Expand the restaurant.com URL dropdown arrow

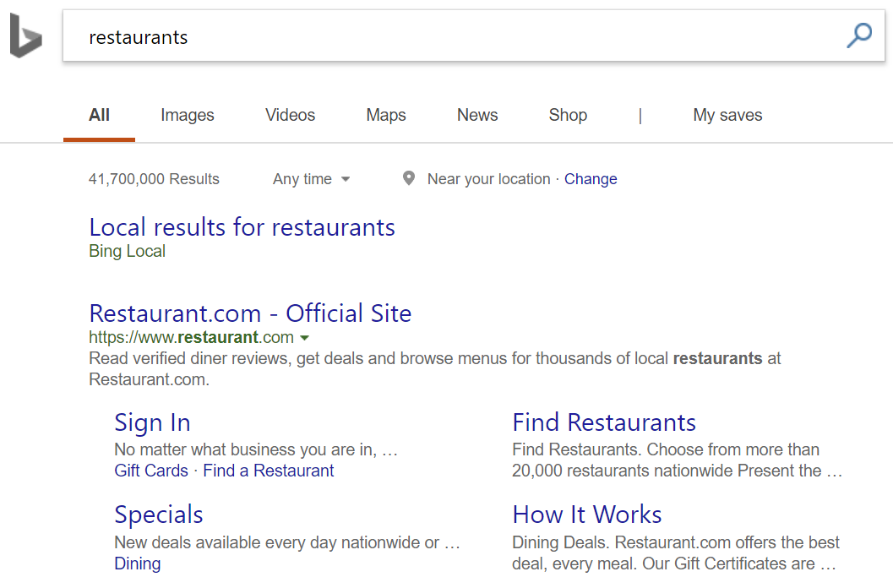coord(305,338)
